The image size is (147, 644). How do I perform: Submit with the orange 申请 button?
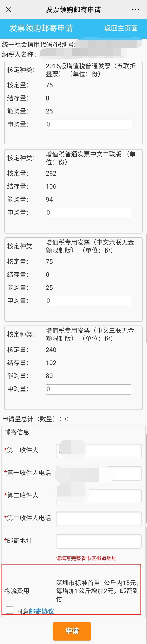(x=72, y=631)
